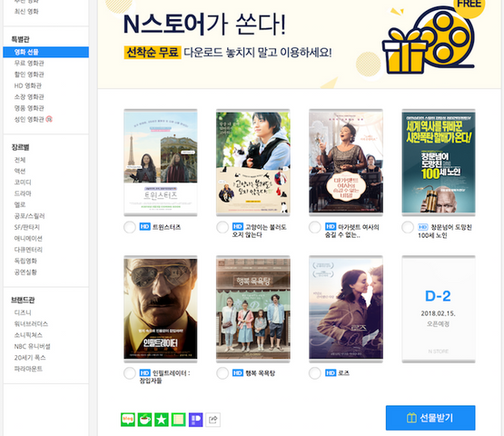This screenshot has height=436, width=504.
Task: Share the page to Naver Blog
Action: pyautogui.click(x=128, y=420)
